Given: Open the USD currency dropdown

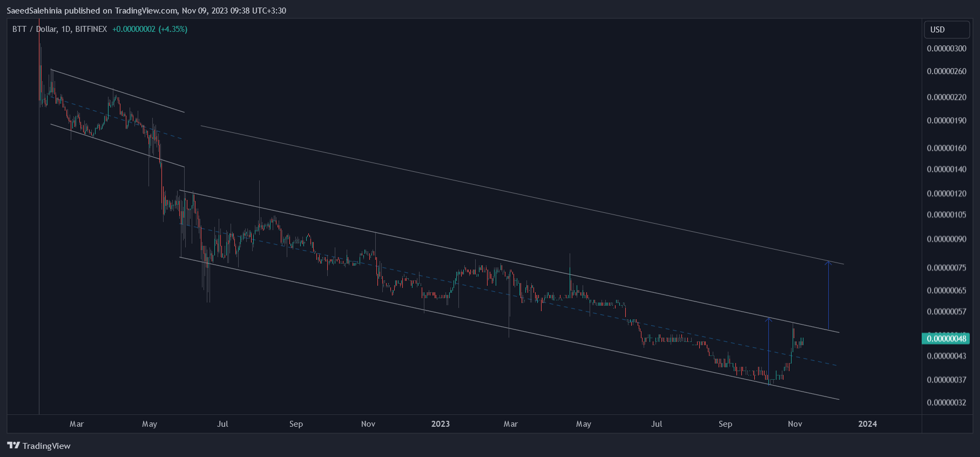Looking at the screenshot, I should (947, 30).
